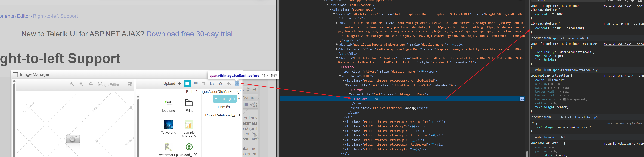This screenshot has width=644, height=157.
Task: Collapse the ul rtbUL node
Action: (340, 76)
